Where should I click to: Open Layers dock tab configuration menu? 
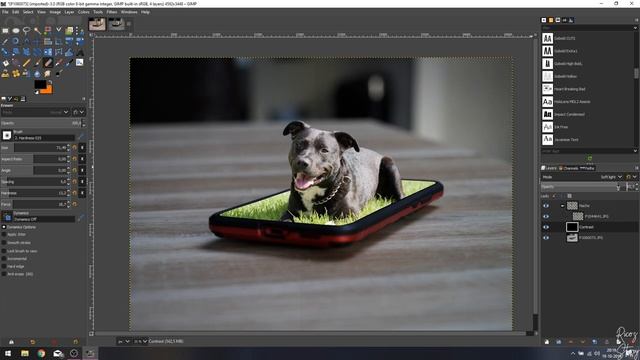(636, 168)
